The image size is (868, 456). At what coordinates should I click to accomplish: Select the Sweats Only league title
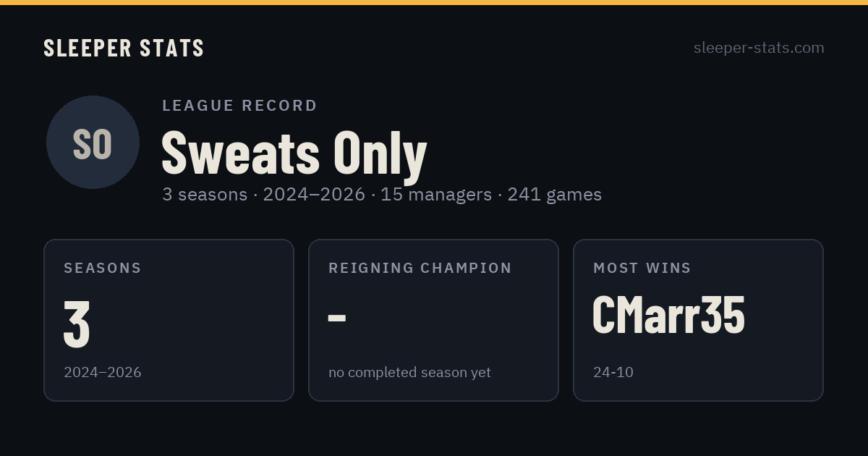point(294,153)
